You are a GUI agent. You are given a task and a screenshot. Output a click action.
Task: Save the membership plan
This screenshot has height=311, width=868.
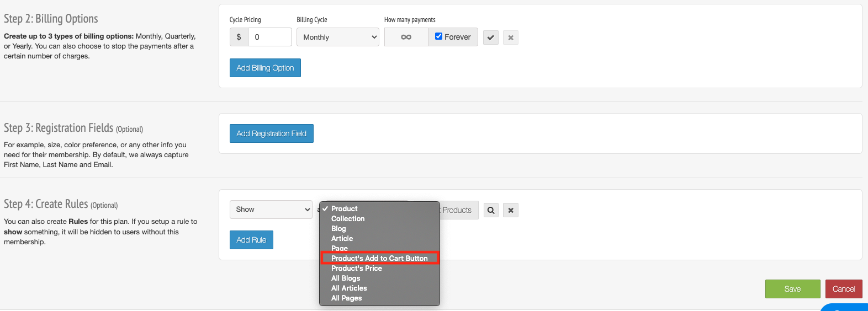click(793, 289)
